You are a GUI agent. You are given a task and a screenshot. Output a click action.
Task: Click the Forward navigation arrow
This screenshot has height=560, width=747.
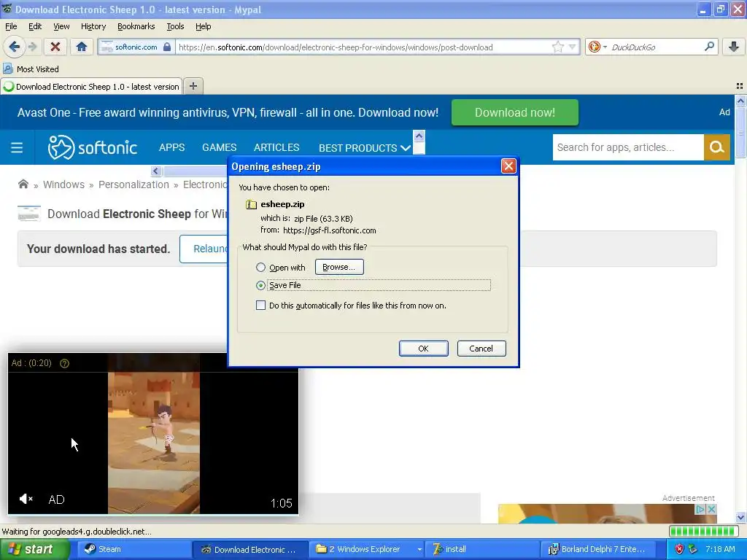[32, 47]
